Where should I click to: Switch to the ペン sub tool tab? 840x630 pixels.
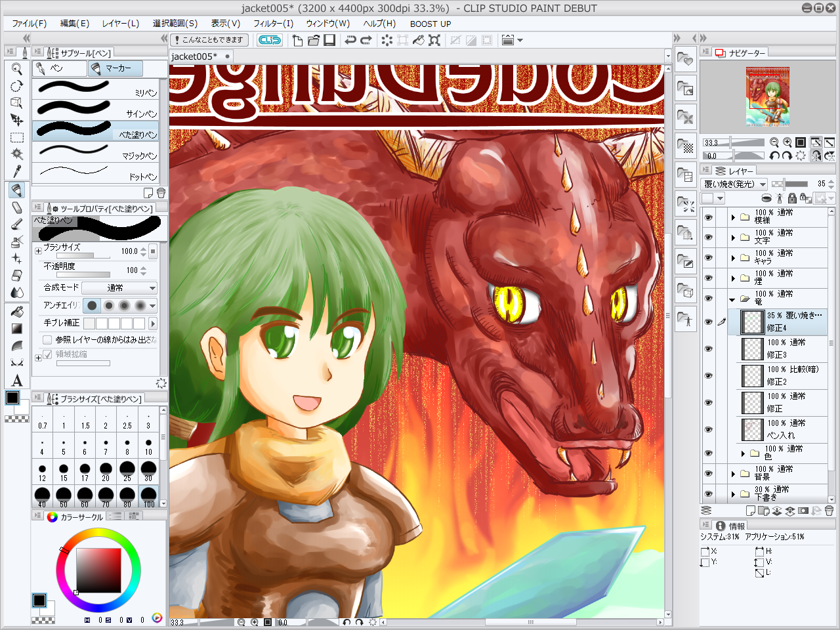[x=60, y=68]
